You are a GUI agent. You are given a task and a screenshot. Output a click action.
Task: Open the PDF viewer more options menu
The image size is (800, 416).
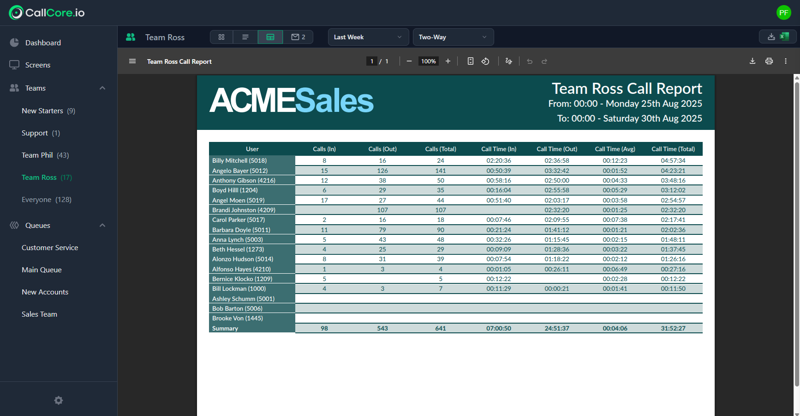(x=785, y=61)
